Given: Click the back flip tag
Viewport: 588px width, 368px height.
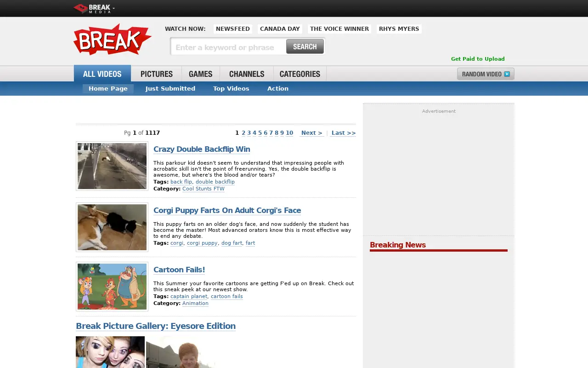Looking at the screenshot, I should click(181, 182).
